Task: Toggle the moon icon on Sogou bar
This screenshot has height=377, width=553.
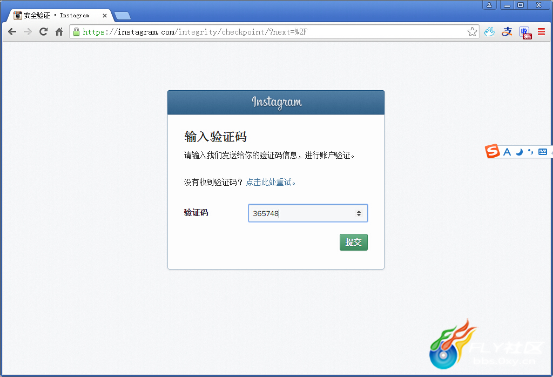Action: pos(519,152)
